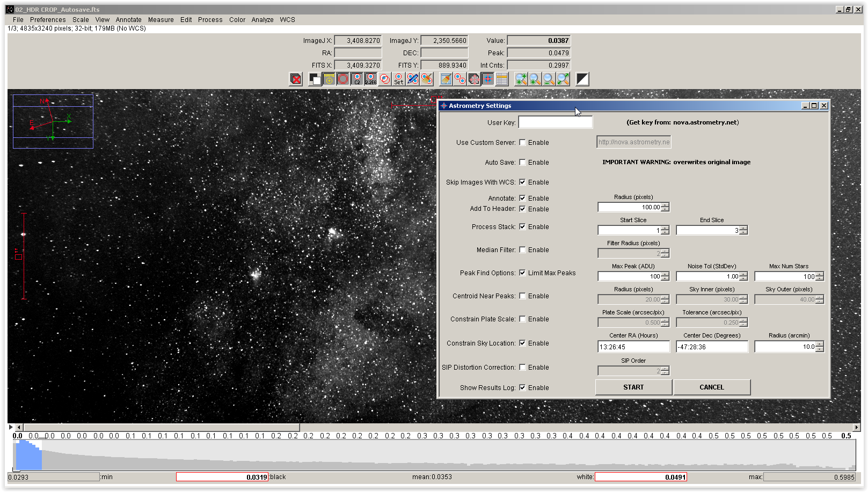Increase the Max Num Stars value
Image resolution: width=868 pixels, height=492 pixels.
tap(820, 274)
